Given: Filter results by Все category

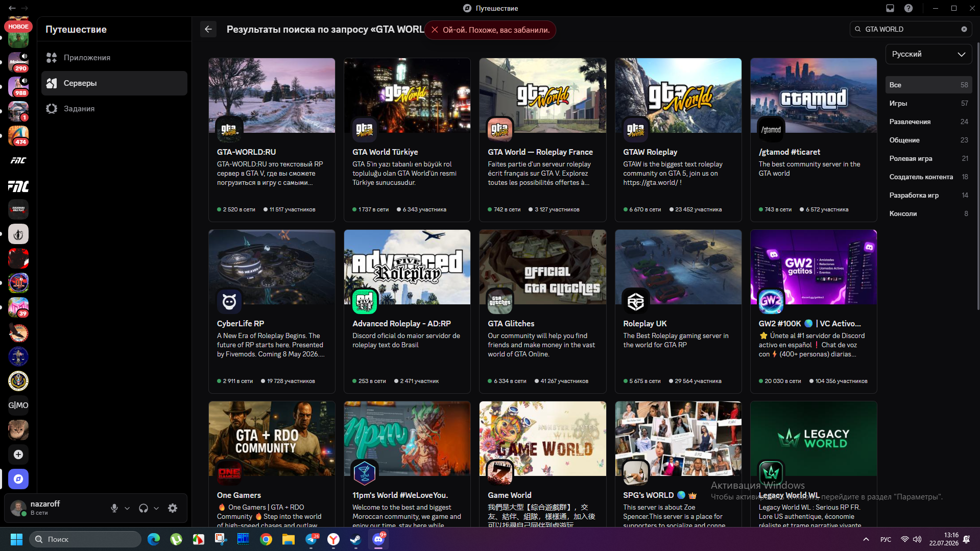Looking at the screenshot, I should click(x=928, y=85).
